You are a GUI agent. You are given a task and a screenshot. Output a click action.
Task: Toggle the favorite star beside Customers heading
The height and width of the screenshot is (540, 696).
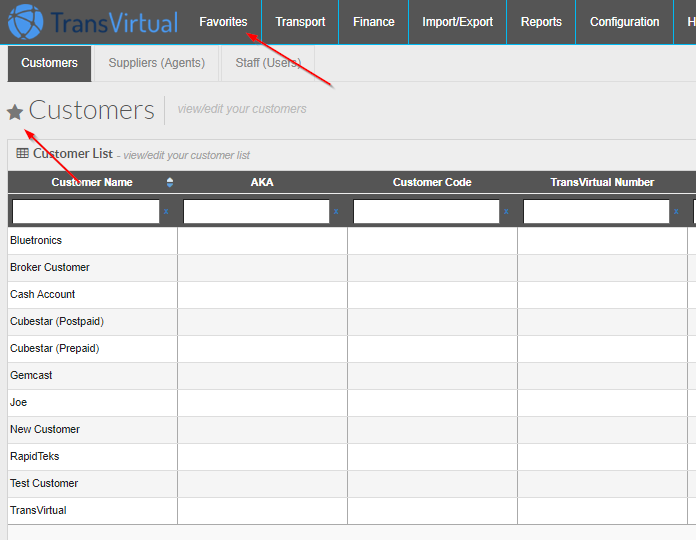[x=15, y=112]
